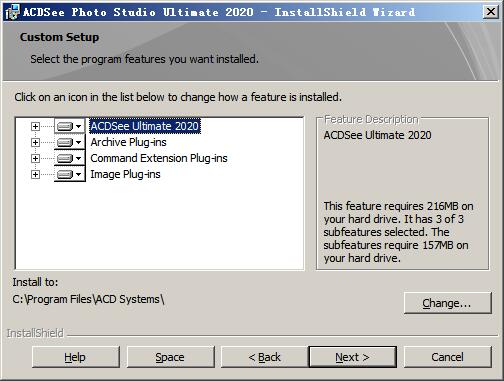The height and width of the screenshot is (381, 504).
Task: Check disk Space requirements button
Action: (170, 357)
